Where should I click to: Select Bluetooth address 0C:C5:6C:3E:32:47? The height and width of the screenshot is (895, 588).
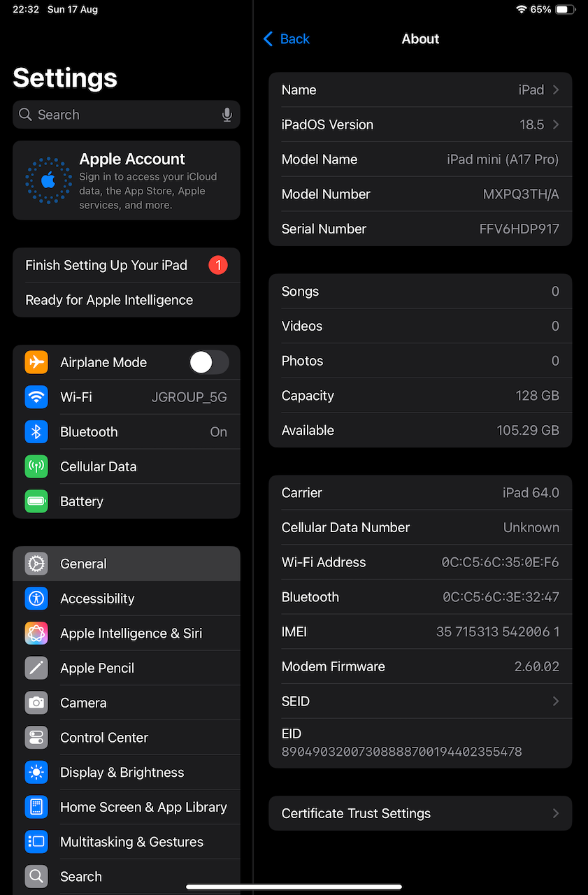pos(501,597)
